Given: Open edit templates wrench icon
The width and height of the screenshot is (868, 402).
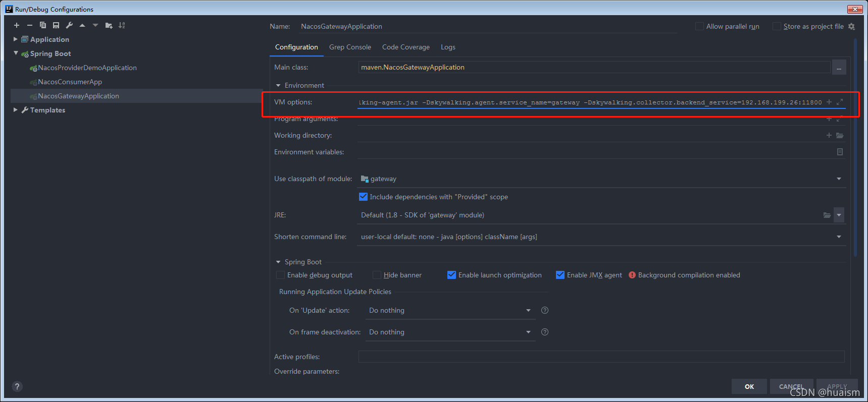Looking at the screenshot, I should pos(69,25).
